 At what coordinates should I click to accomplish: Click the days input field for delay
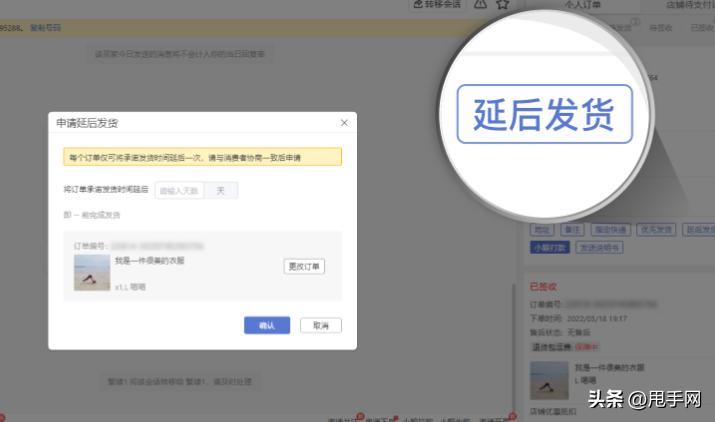[180, 190]
